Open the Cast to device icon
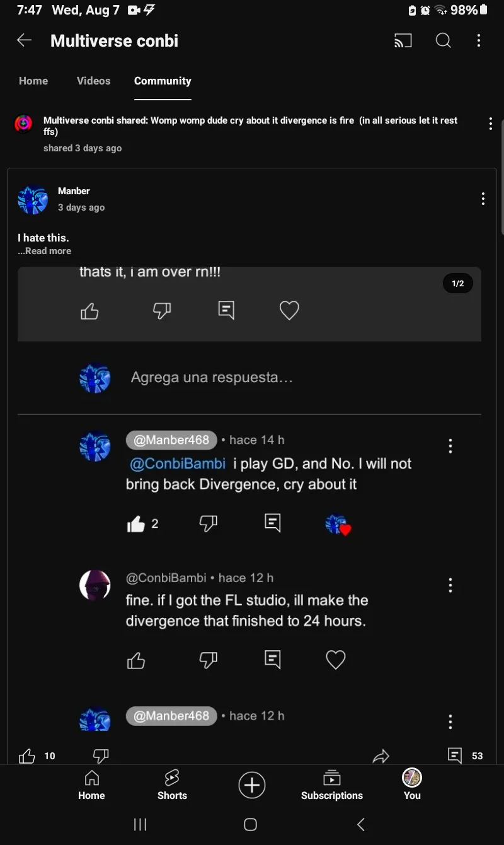This screenshot has width=504, height=845. tap(403, 41)
